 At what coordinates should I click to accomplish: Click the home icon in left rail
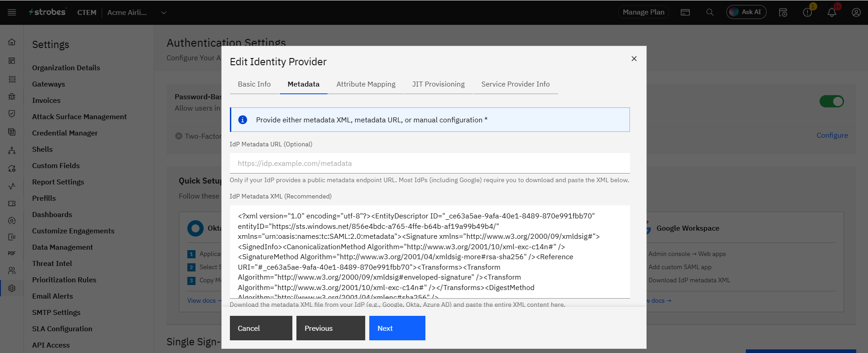click(12, 42)
